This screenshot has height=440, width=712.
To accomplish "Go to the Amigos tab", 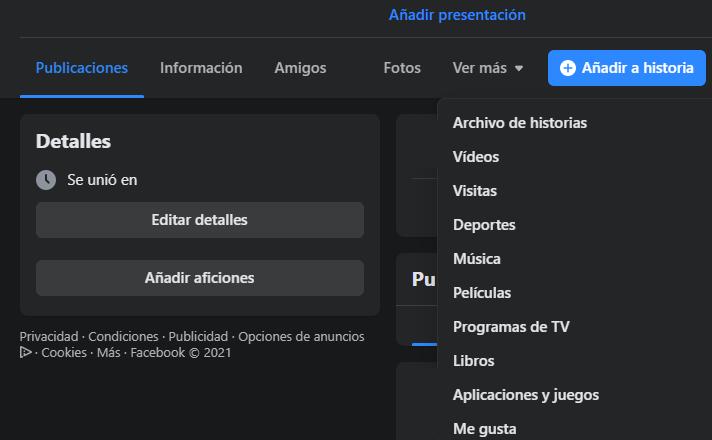I will point(300,68).
